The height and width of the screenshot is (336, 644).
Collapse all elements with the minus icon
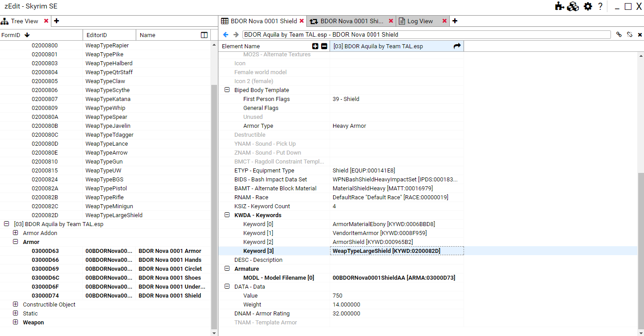[324, 46]
